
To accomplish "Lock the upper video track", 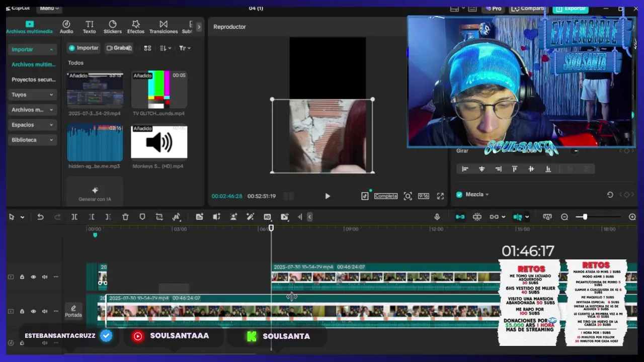I will [x=22, y=277].
